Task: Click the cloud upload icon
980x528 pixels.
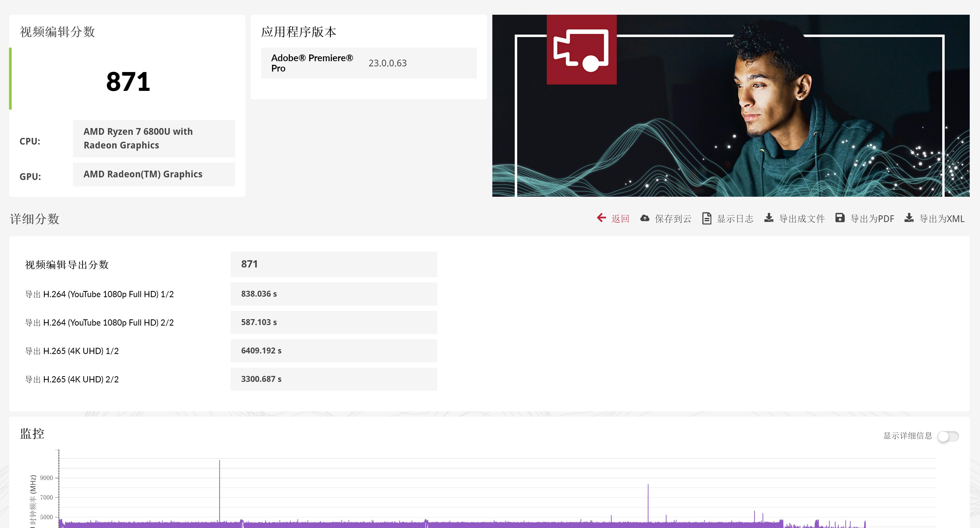Action: coord(645,218)
